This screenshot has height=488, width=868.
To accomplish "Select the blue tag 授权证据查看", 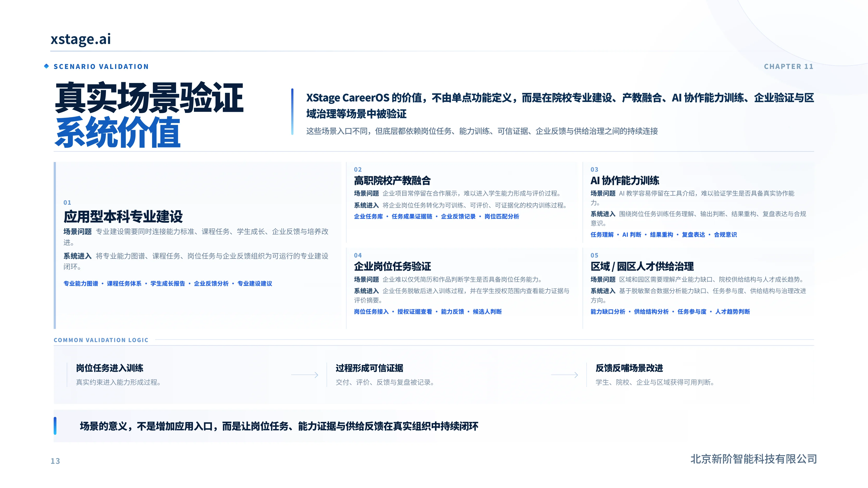I will tap(415, 312).
